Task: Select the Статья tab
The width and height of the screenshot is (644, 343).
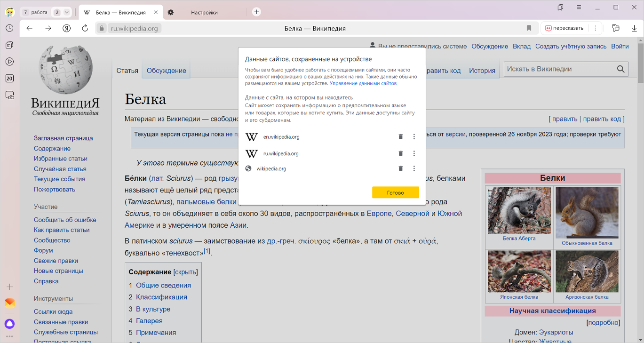Action: pyautogui.click(x=127, y=71)
